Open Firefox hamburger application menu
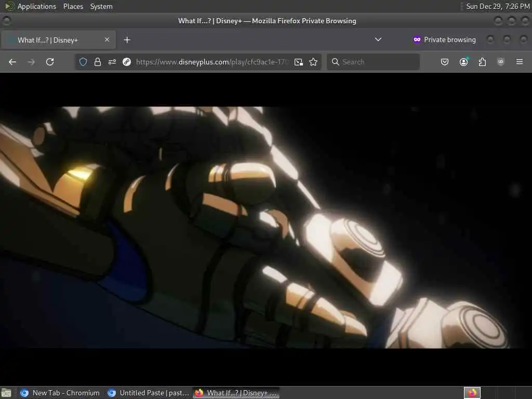Screen dimensions: 532x399 pos(520,62)
